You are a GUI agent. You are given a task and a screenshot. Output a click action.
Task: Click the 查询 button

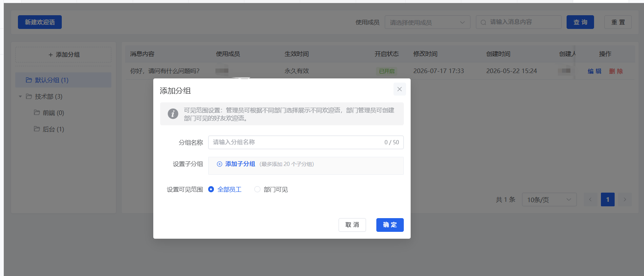[580, 22]
